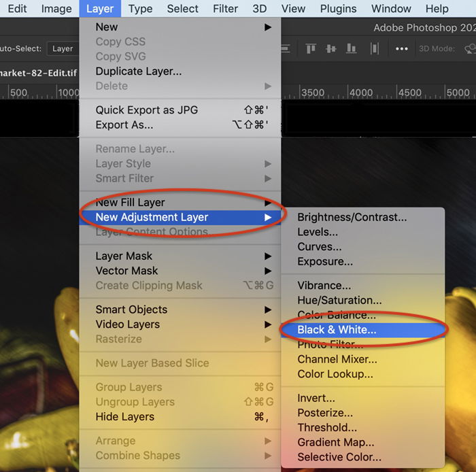Viewport: 476px width, 472px height.
Task: Choose Export As...
Action: [180, 124]
